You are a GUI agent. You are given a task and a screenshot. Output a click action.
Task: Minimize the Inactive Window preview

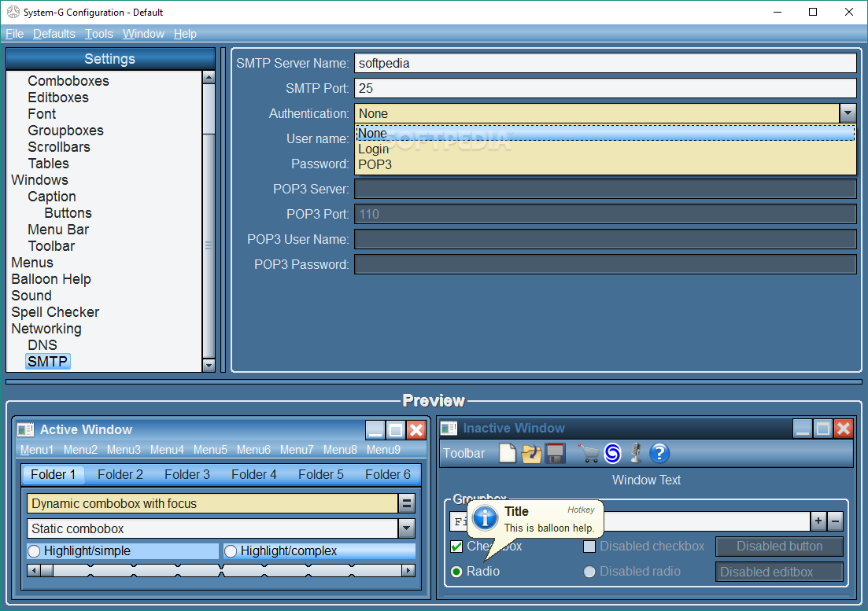point(802,428)
